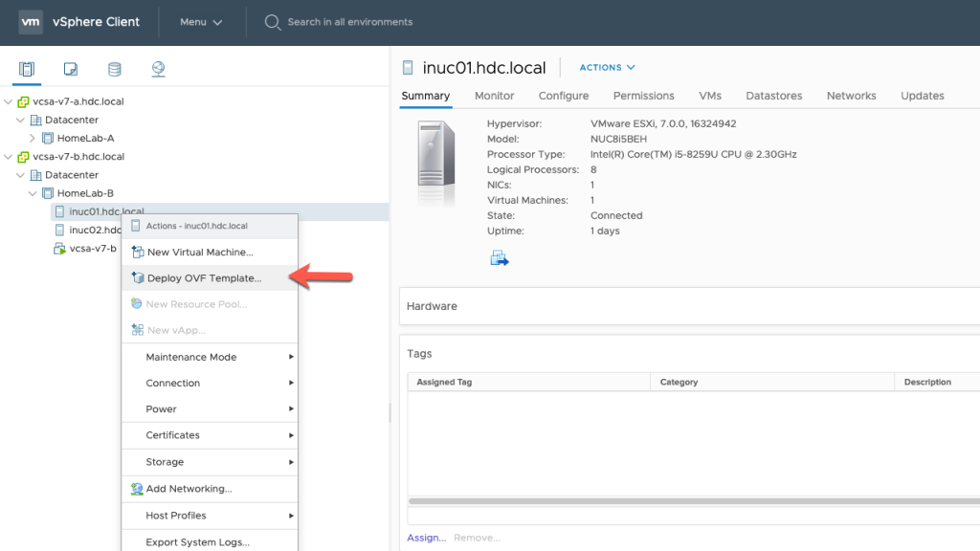The image size is (980, 551).
Task: Expand the Host Profiles submenu
Action: coord(210,516)
